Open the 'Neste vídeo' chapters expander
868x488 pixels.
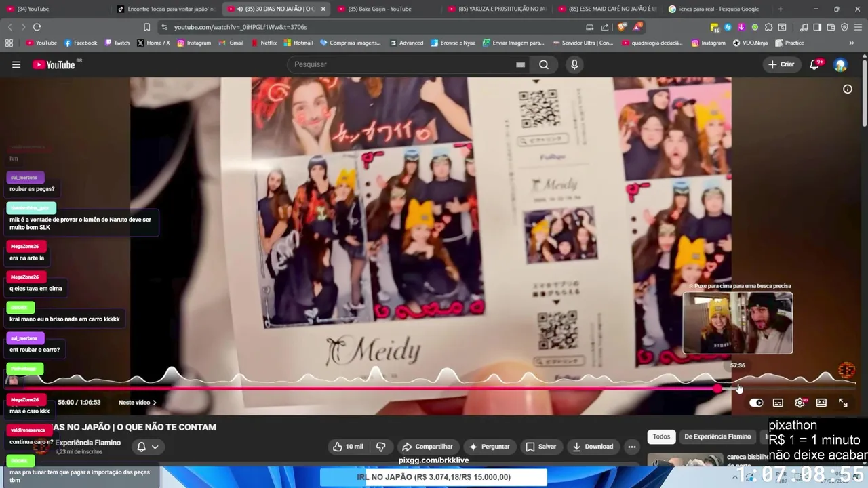click(x=138, y=403)
